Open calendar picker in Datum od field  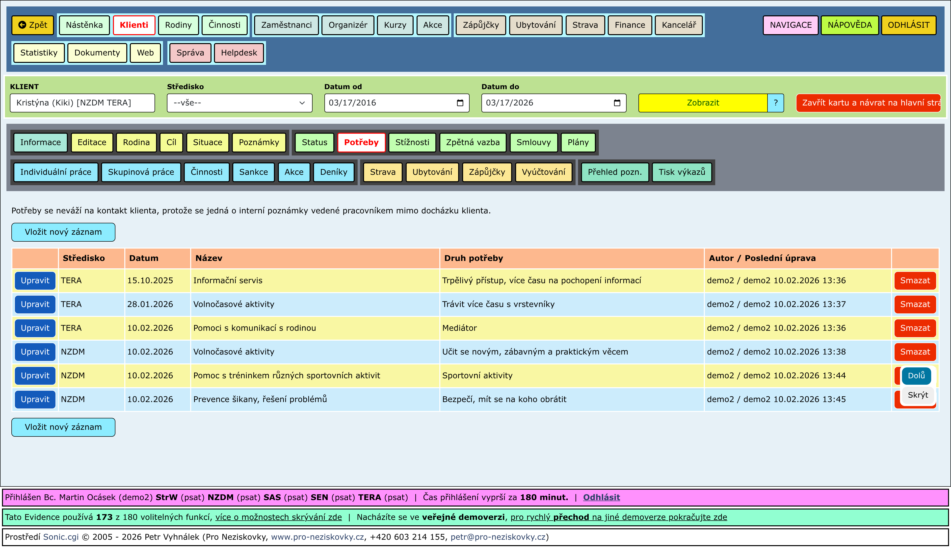(x=460, y=103)
